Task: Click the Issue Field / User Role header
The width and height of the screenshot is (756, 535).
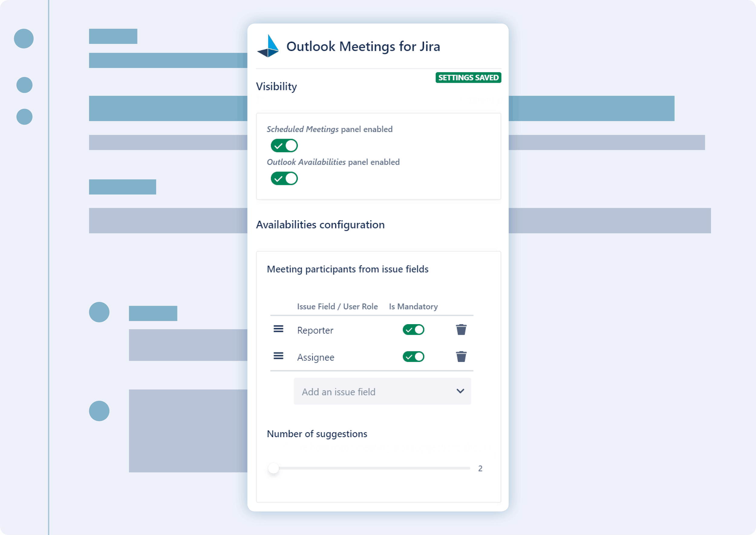Action: pyautogui.click(x=337, y=306)
